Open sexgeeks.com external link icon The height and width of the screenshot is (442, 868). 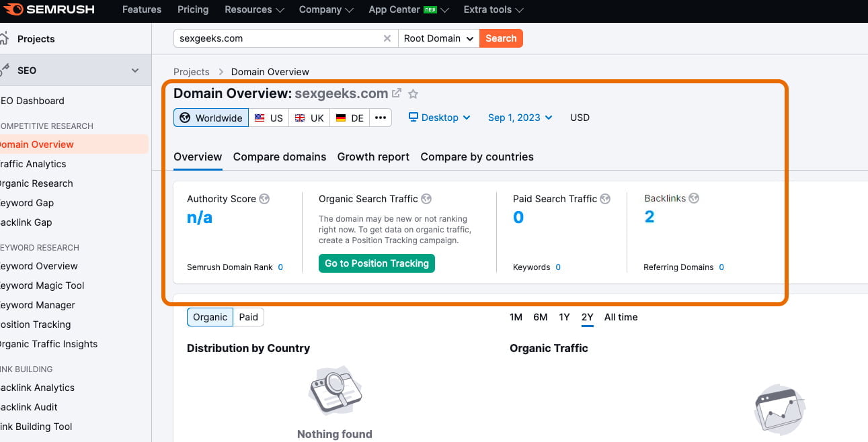coord(397,93)
